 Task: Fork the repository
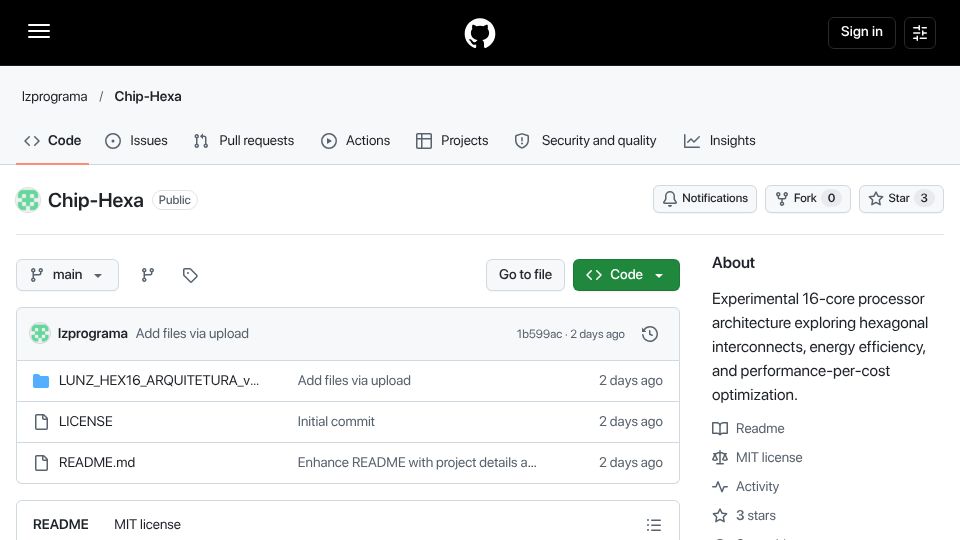pos(808,198)
